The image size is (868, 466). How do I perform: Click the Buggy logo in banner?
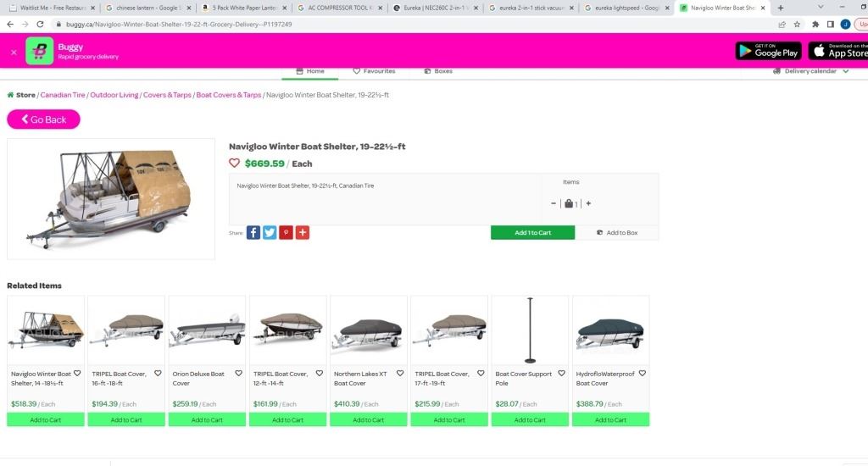(x=39, y=52)
